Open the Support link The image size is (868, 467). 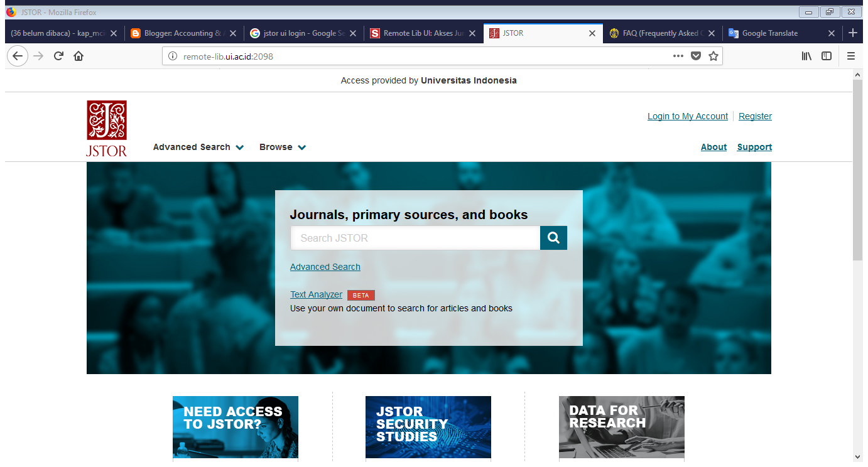[754, 147]
